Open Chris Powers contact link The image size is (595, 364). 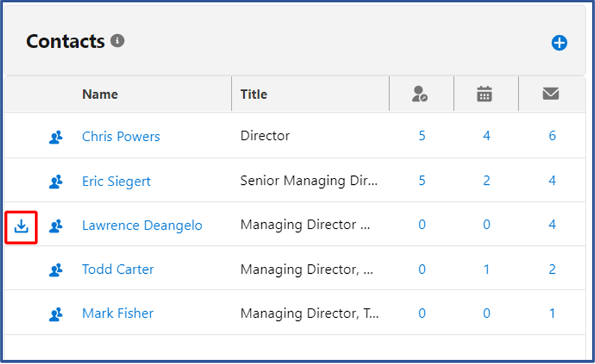(x=121, y=137)
